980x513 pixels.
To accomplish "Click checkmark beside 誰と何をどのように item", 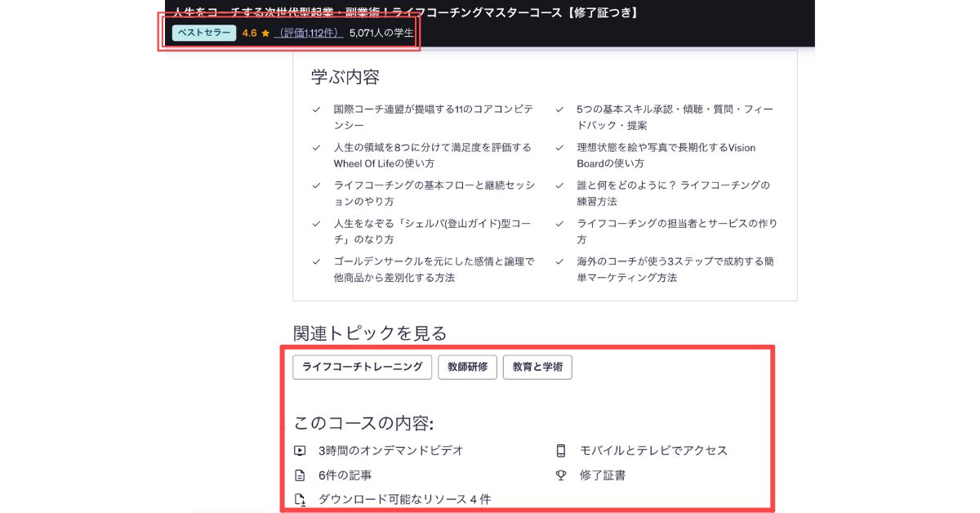I will click(559, 185).
